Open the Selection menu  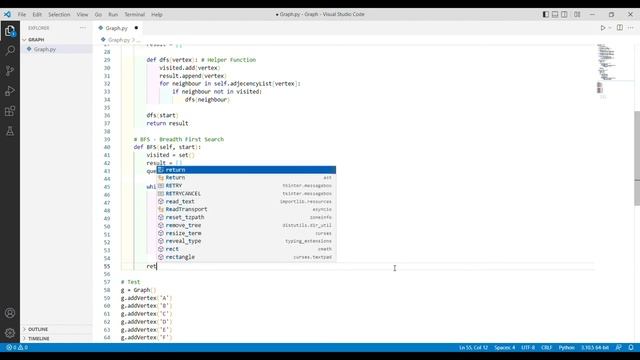tap(59, 14)
